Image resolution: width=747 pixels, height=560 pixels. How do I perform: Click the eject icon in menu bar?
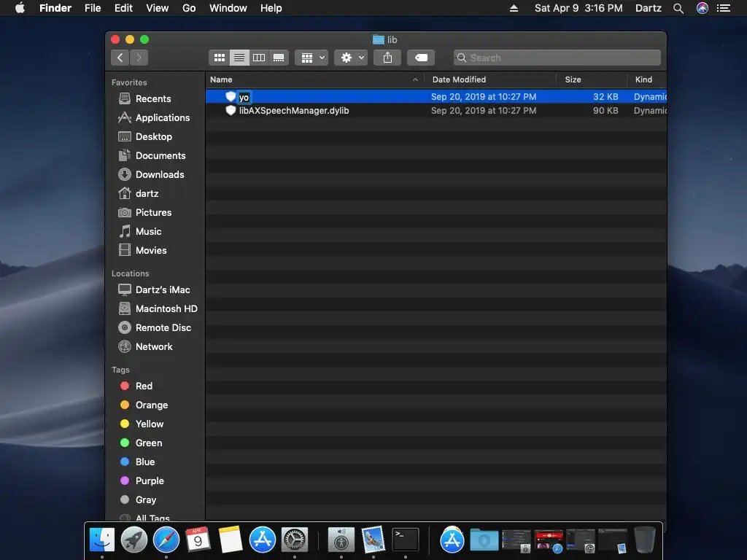514,8
